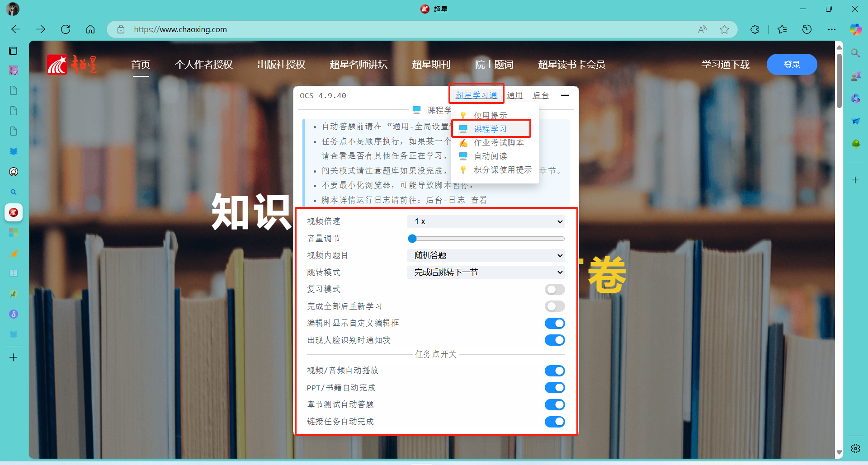868x465 pixels.
Task: Disable 出现人脸识别时通知我 switch
Action: coord(555,340)
